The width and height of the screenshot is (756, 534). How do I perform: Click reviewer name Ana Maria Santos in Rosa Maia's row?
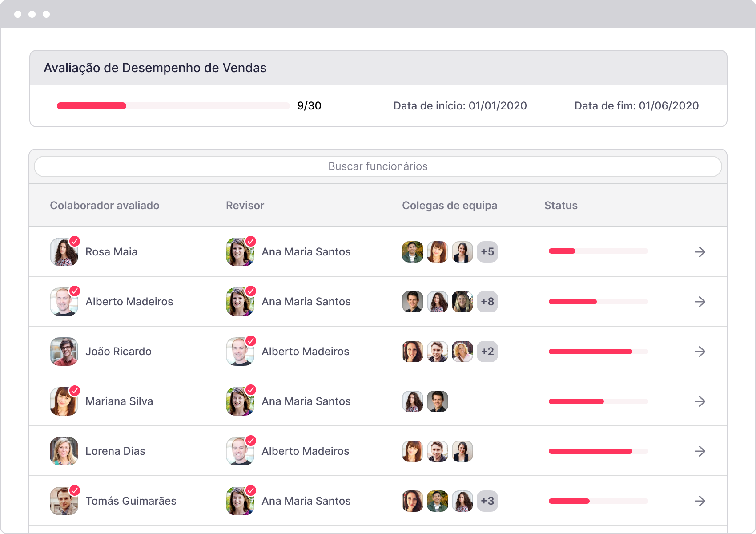coord(306,252)
